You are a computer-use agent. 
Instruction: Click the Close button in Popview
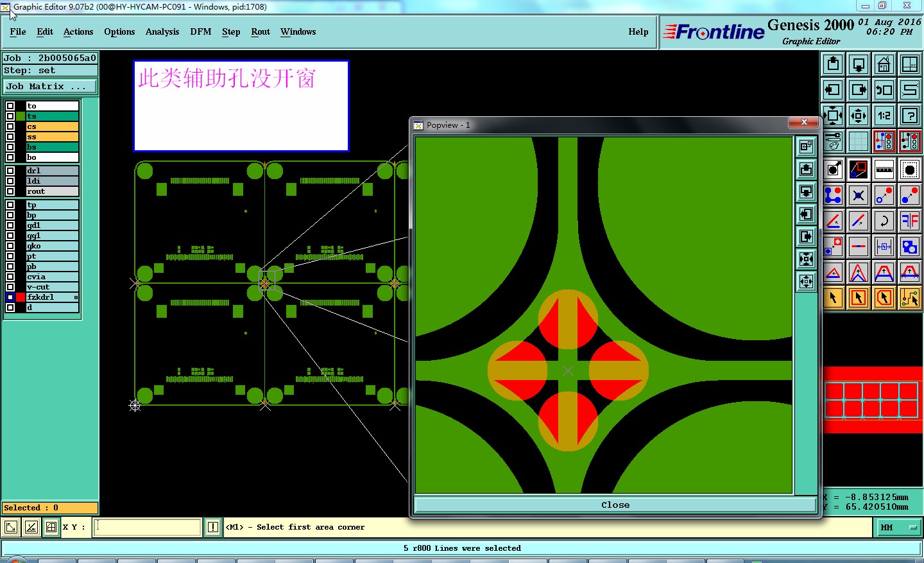(x=615, y=505)
